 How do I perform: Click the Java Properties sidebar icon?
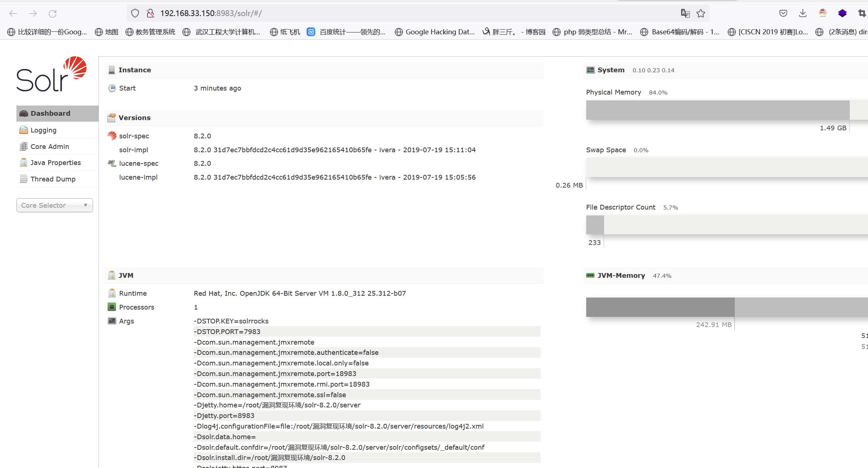[24, 162]
